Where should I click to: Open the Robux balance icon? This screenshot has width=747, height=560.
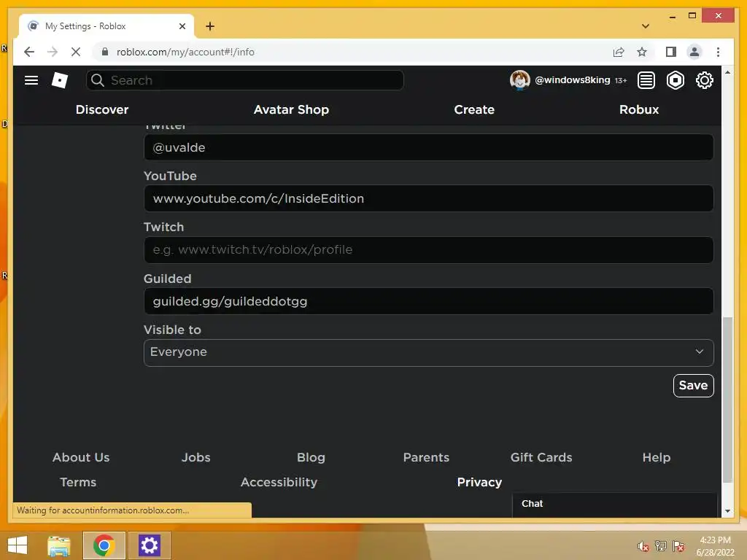click(x=675, y=80)
